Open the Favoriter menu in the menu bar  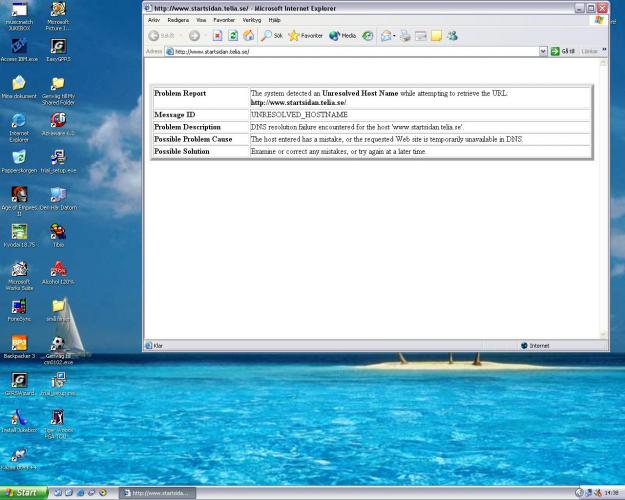click(x=224, y=20)
